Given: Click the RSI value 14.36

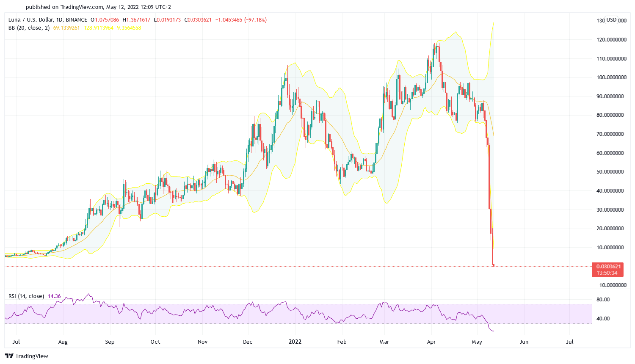Looking at the screenshot, I should [x=54, y=296].
